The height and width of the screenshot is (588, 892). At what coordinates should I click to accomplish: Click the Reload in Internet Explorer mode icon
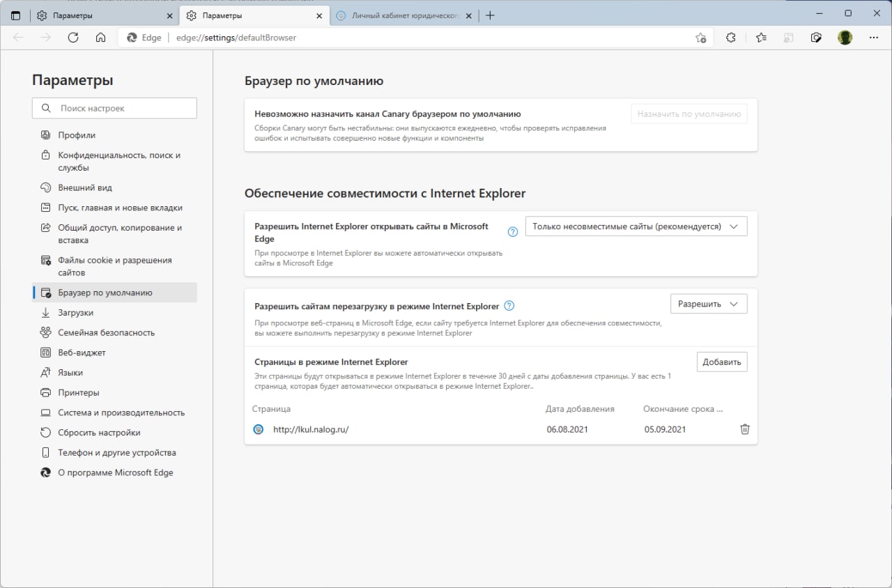pyautogui.click(x=789, y=38)
